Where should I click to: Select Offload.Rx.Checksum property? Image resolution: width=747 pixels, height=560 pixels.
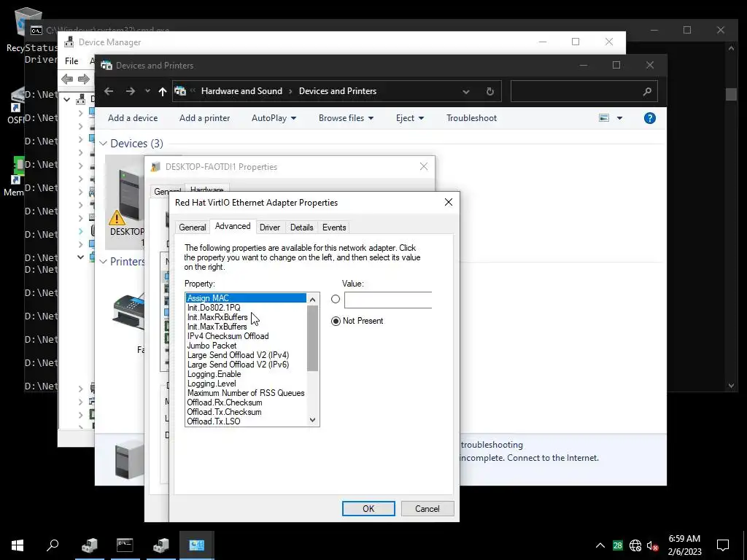pyautogui.click(x=225, y=402)
